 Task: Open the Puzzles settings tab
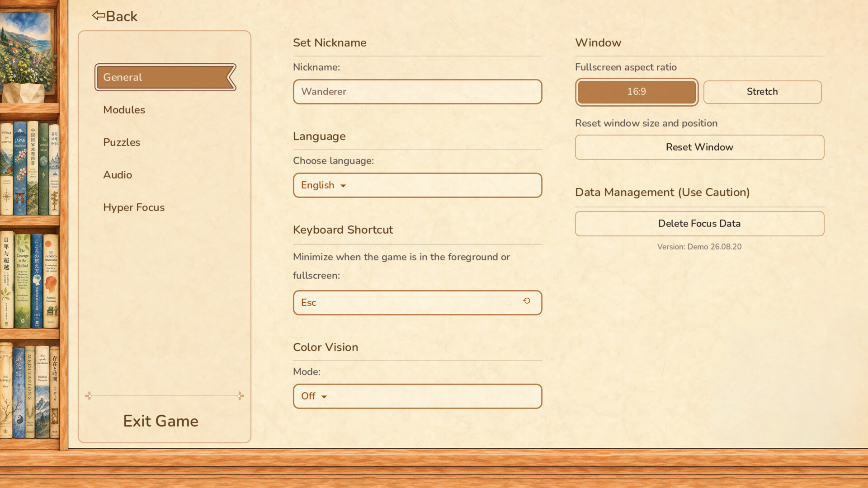coord(122,142)
